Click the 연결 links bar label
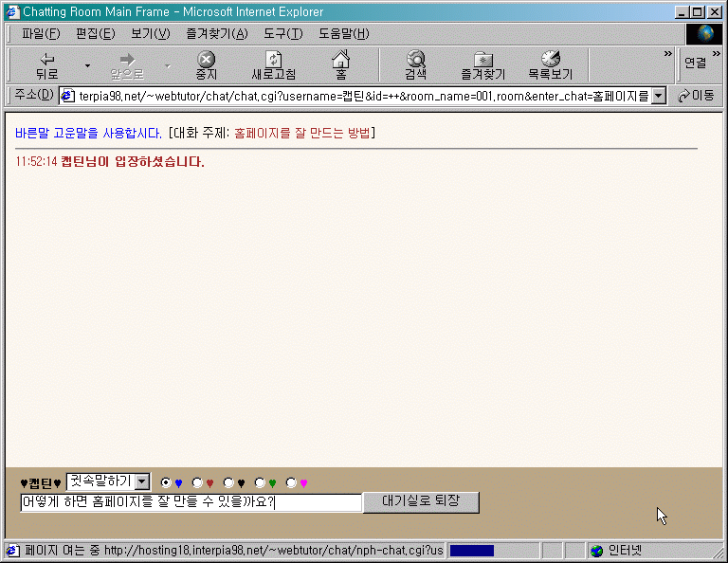The height and width of the screenshot is (563, 728). point(695,63)
